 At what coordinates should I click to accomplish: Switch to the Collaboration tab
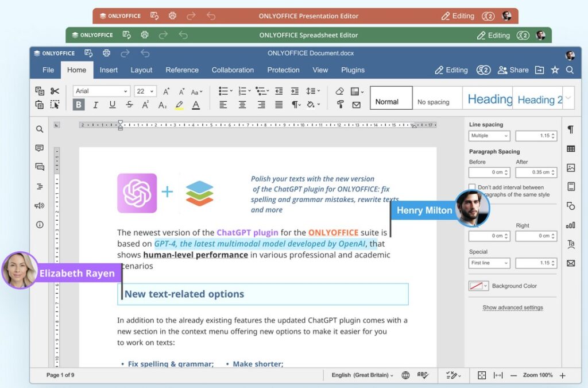[x=233, y=70]
